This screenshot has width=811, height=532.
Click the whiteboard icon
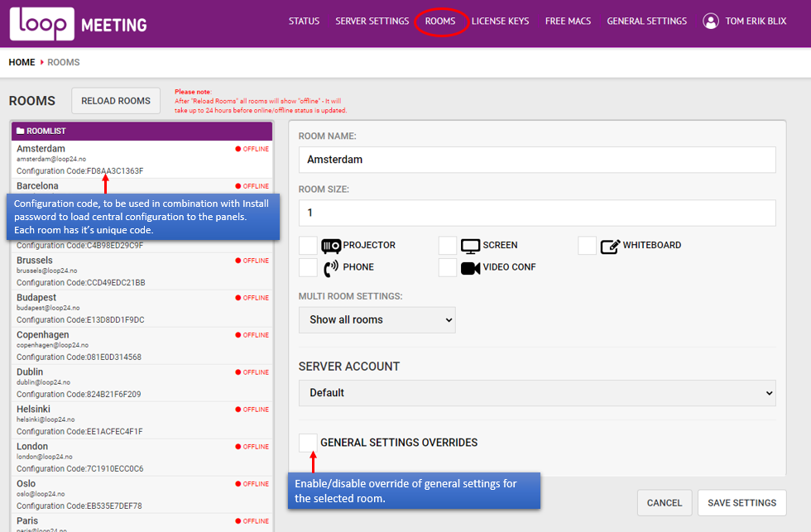[610, 246]
